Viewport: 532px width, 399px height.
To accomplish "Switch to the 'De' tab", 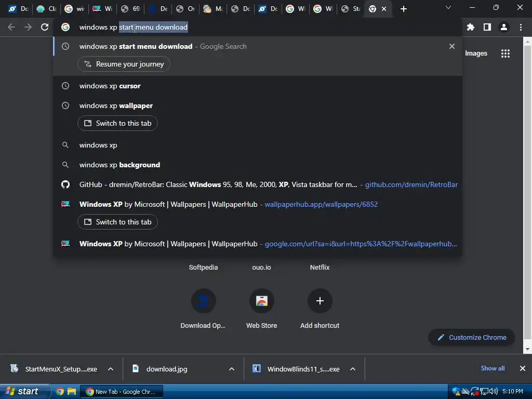I will click(158, 9).
